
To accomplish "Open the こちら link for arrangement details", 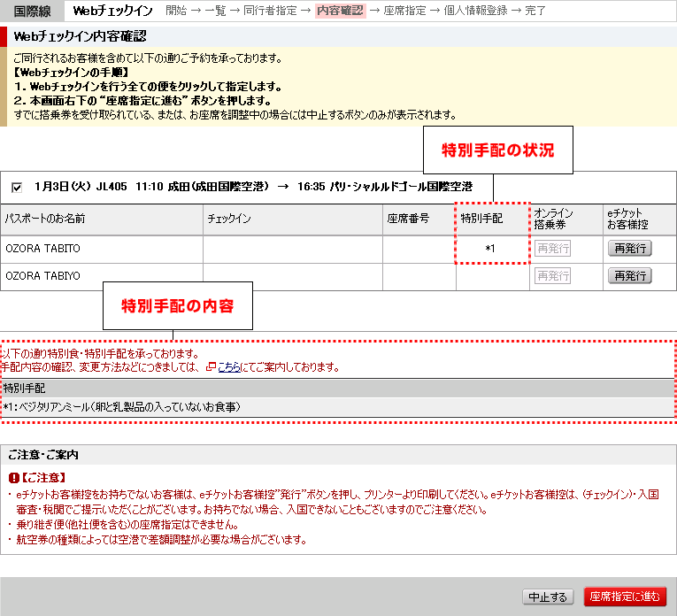I will 228,367.
